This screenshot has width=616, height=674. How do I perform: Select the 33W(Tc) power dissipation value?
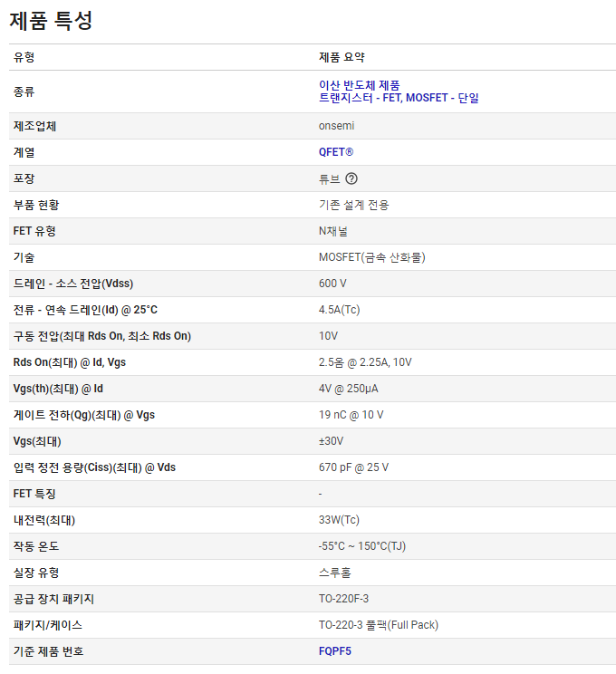(339, 520)
